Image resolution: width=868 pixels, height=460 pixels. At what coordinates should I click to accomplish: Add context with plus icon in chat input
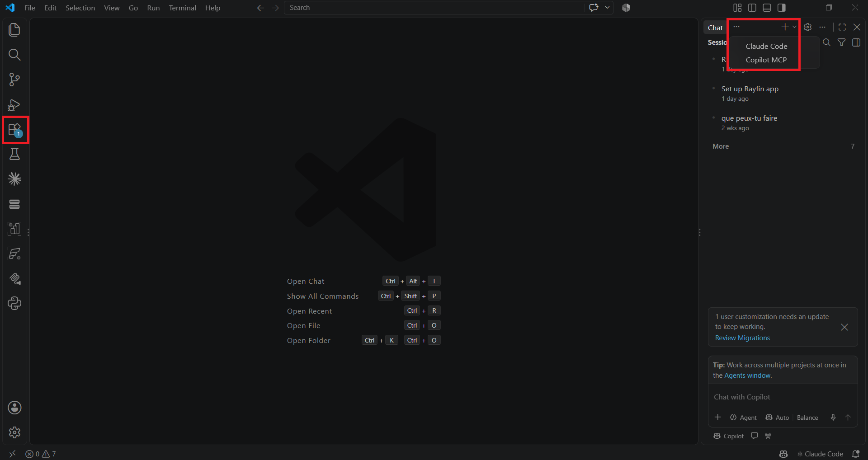[x=718, y=417]
